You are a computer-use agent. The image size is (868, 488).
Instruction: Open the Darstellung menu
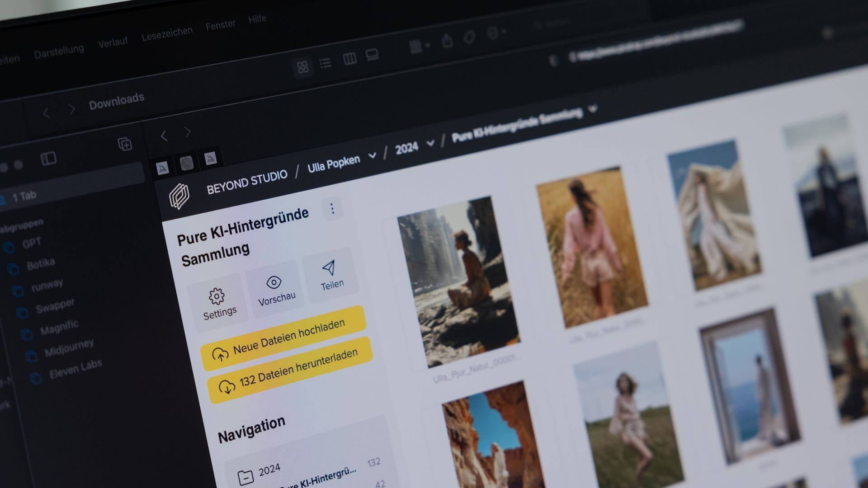pyautogui.click(x=59, y=51)
